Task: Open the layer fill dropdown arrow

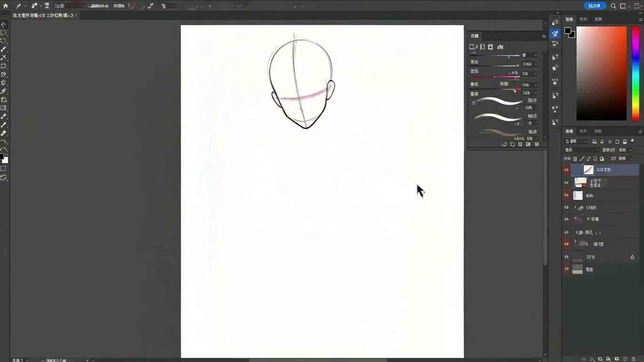Action: coord(631,159)
